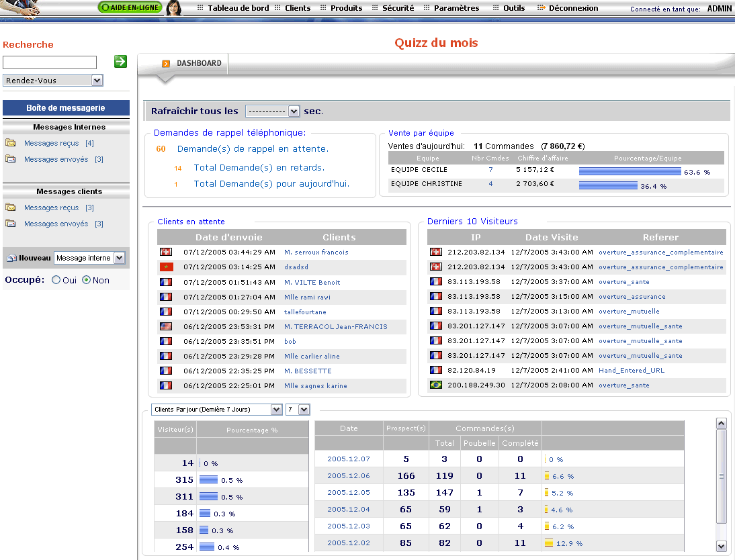
Task: Open the Outils menu
Action: 514,8
